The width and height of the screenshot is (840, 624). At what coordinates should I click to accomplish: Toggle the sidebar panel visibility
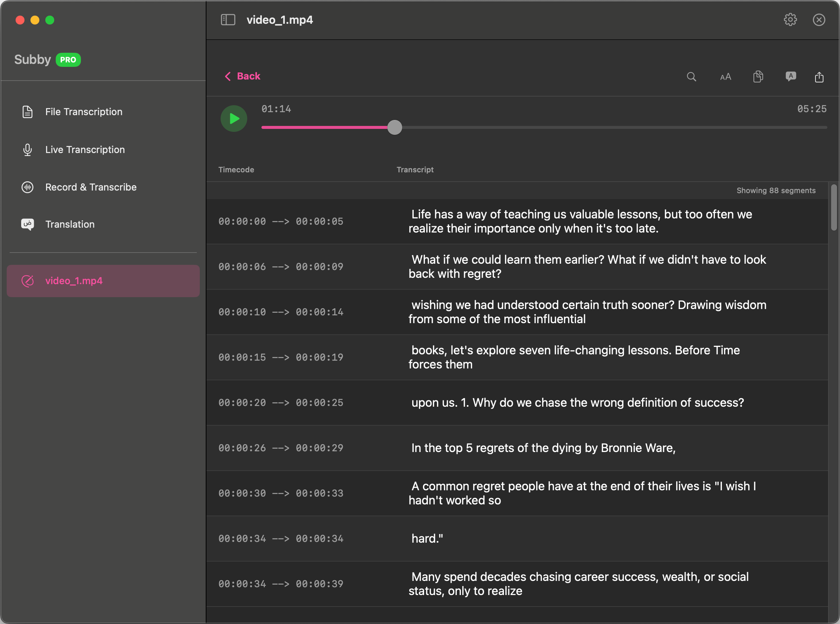227,20
